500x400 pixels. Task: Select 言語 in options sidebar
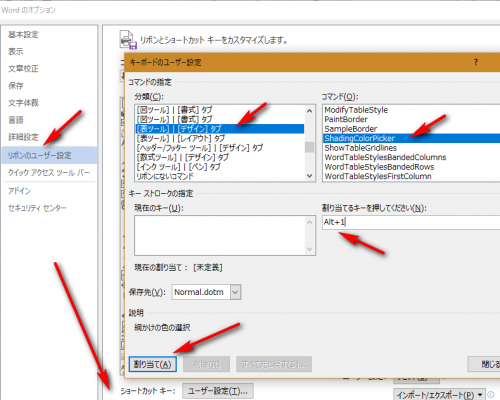pyautogui.click(x=16, y=120)
